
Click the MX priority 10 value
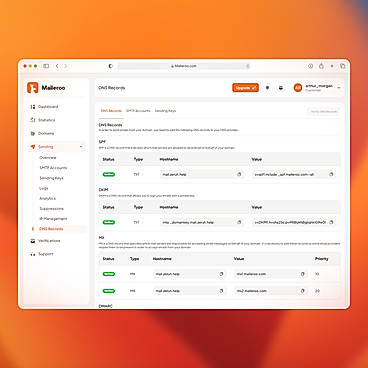click(317, 274)
